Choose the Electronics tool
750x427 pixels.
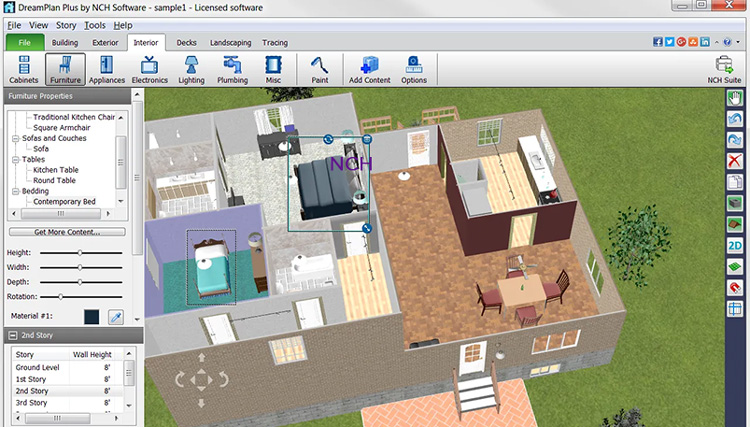pos(150,70)
